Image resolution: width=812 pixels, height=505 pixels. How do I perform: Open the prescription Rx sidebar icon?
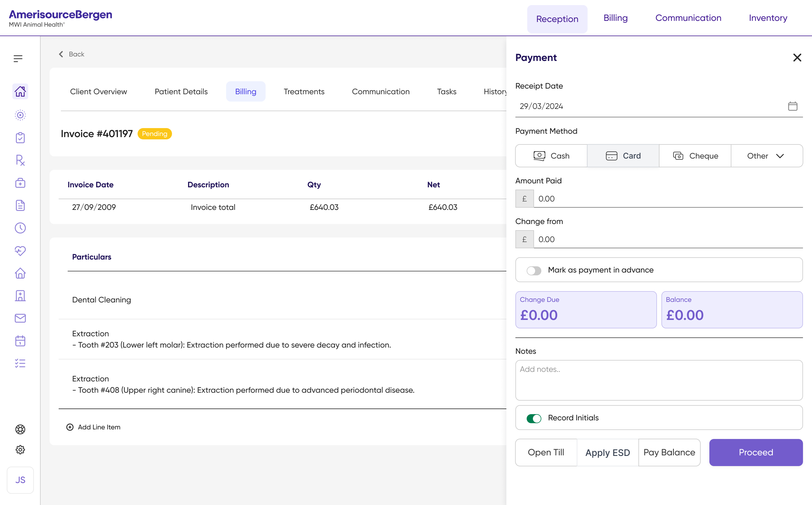pos(20,160)
